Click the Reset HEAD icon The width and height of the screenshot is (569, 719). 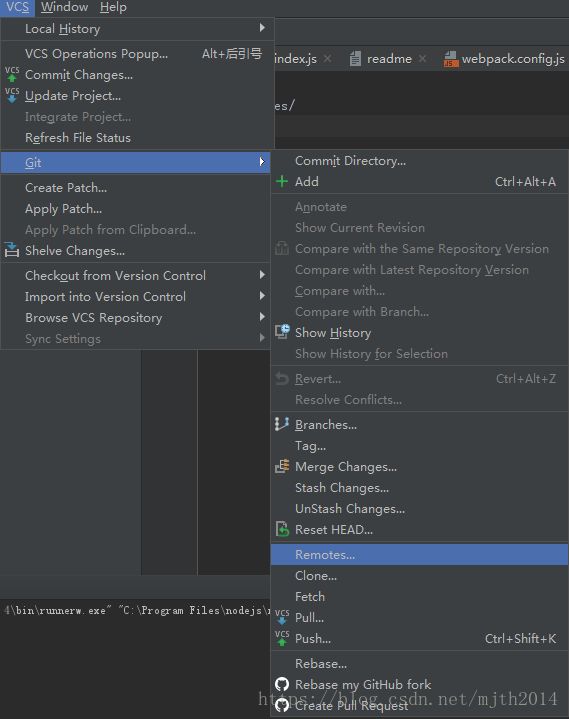pos(282,529)
